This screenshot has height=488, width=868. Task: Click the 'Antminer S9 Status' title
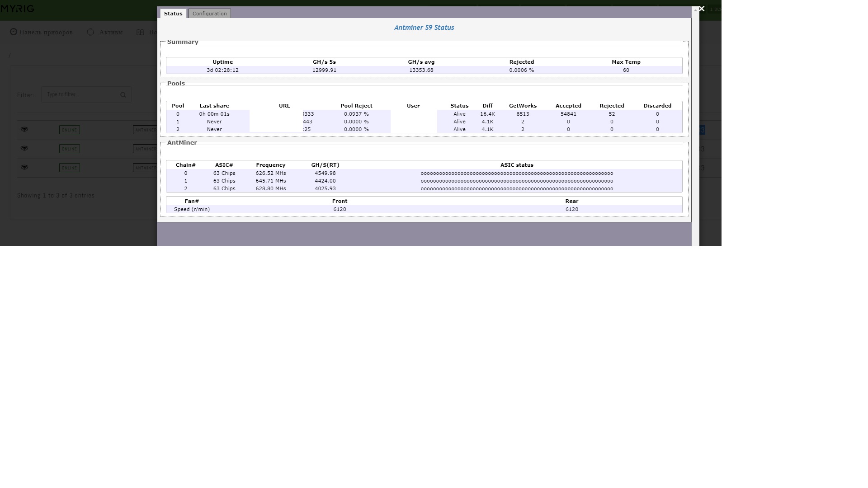pyautogui.click(x=424, y=28)
